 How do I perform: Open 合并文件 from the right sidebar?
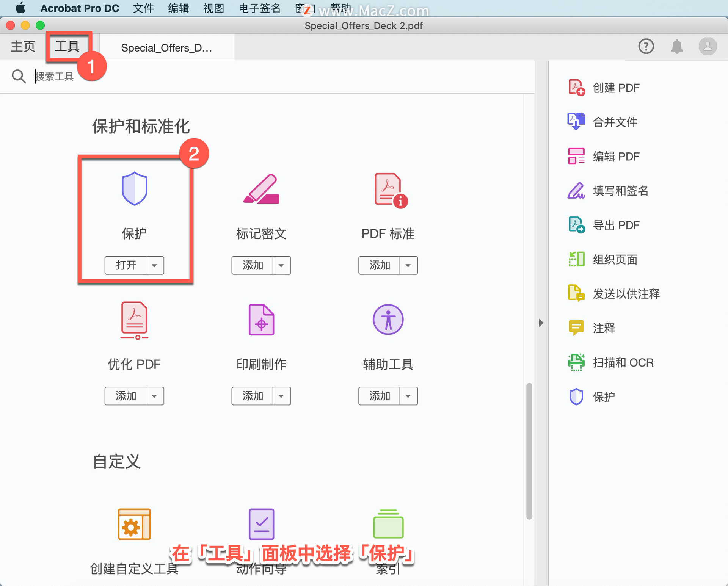coord(602,122)
